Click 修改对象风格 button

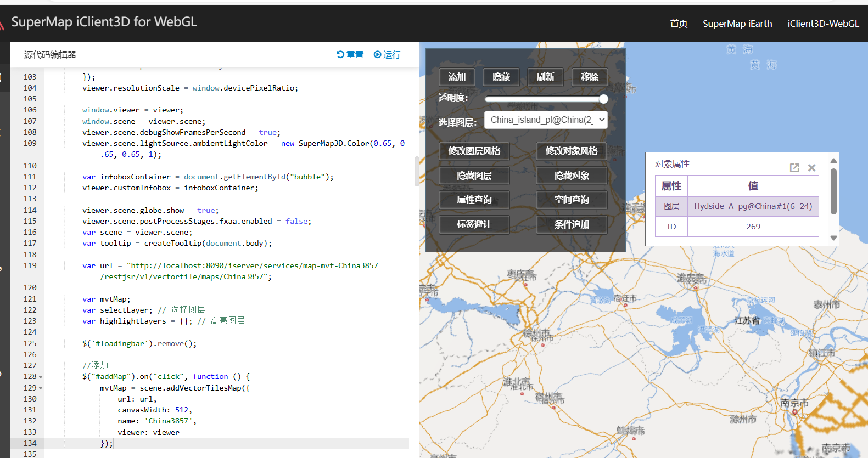[572, 151]
